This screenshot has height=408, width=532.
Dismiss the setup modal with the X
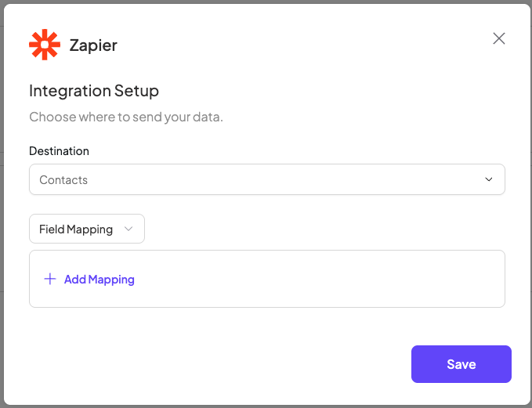(499, 38)
